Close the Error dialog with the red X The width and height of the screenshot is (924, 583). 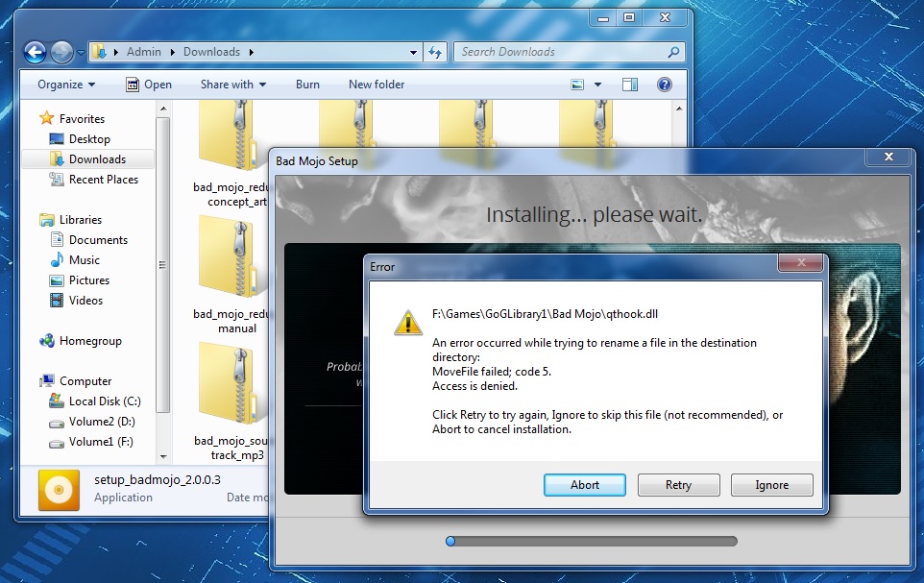801,263
